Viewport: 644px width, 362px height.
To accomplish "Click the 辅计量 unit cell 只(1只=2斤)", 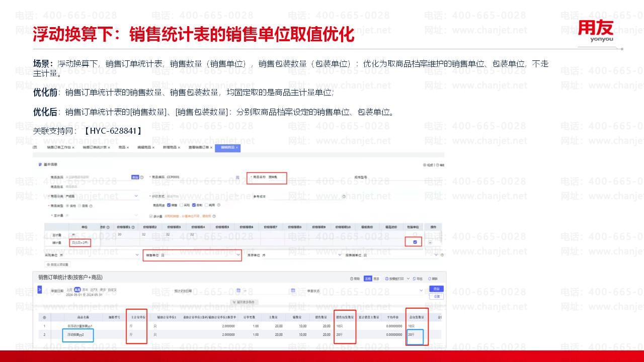I will click(80, 243).
